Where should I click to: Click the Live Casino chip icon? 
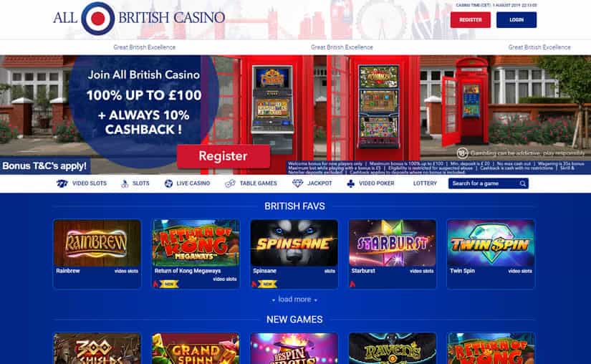click(x=168, y=183)
